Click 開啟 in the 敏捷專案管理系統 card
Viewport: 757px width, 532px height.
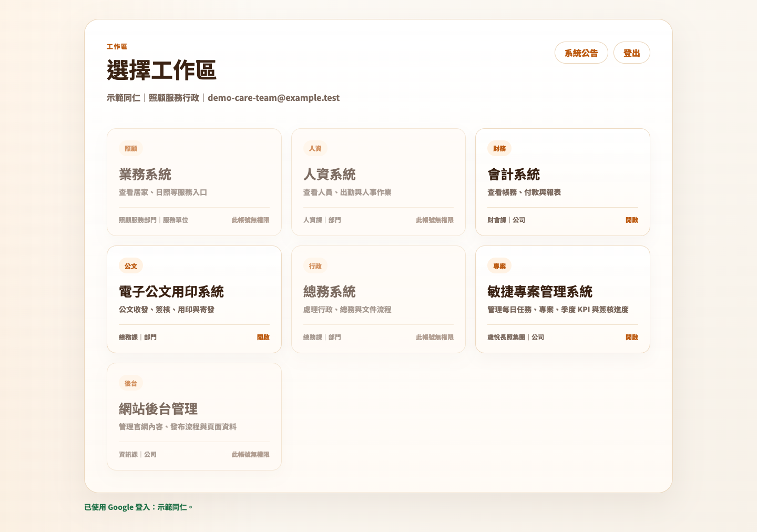click(632, 337)
